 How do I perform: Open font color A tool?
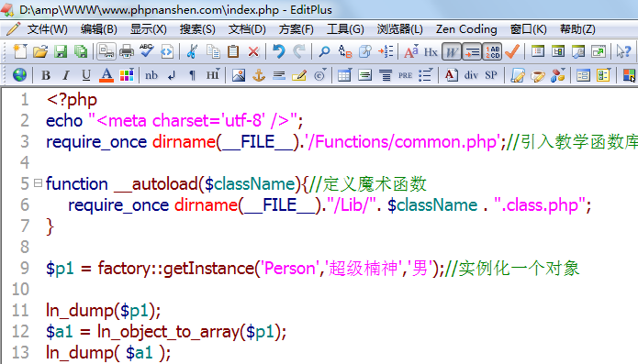[x=106, y=75]
